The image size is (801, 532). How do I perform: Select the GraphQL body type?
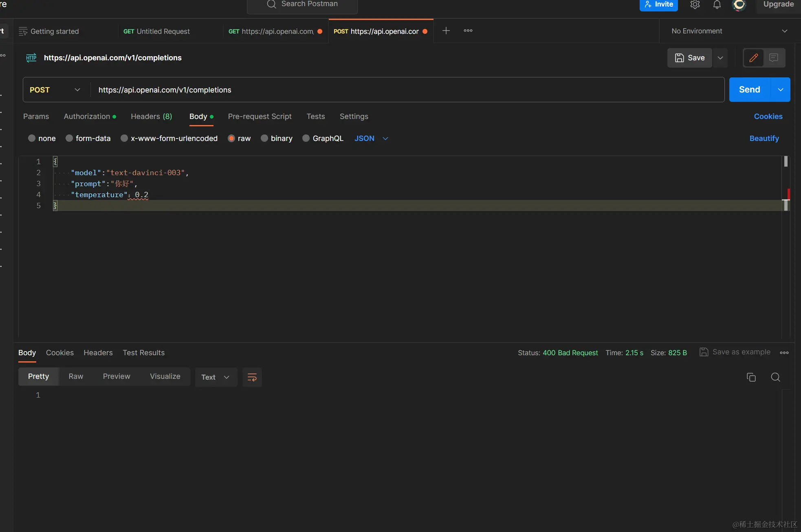click(306, 138)
